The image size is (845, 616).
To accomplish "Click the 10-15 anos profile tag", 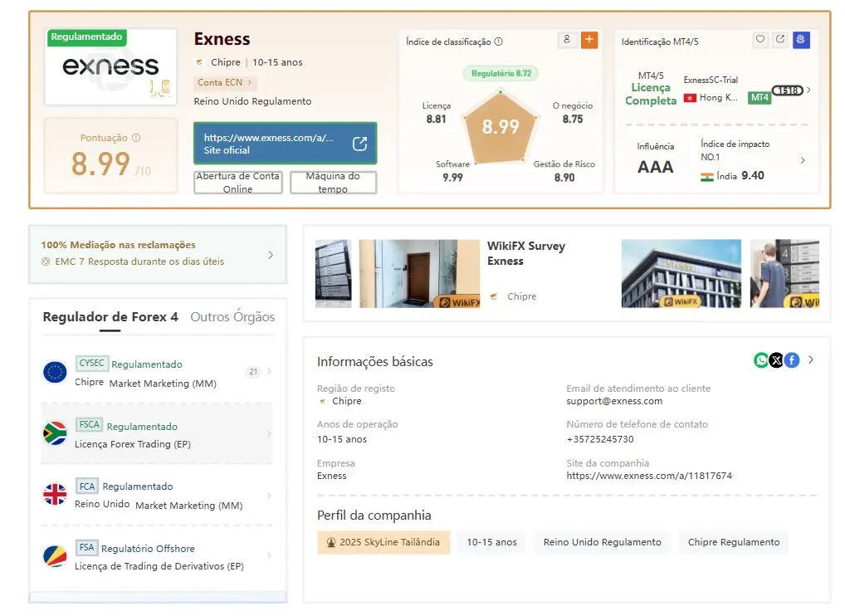I will tap(491, 542).
